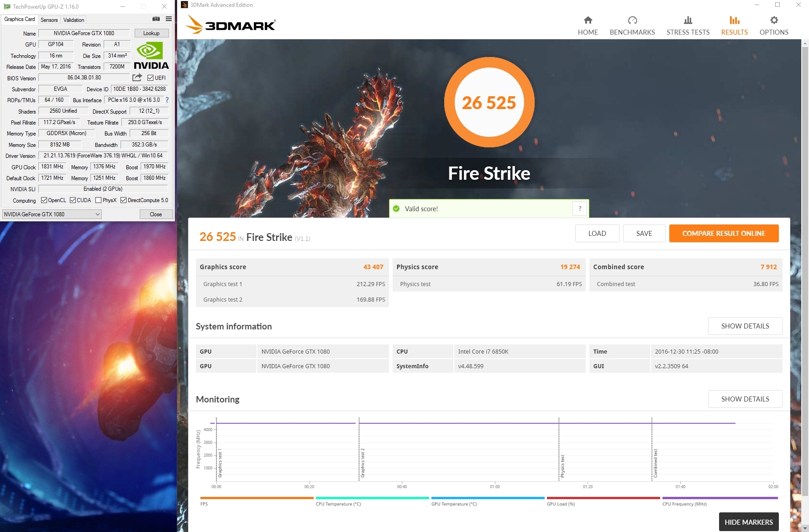Click the Lookup button
This screenshot has width=809, height=532.
coord(151,33)
